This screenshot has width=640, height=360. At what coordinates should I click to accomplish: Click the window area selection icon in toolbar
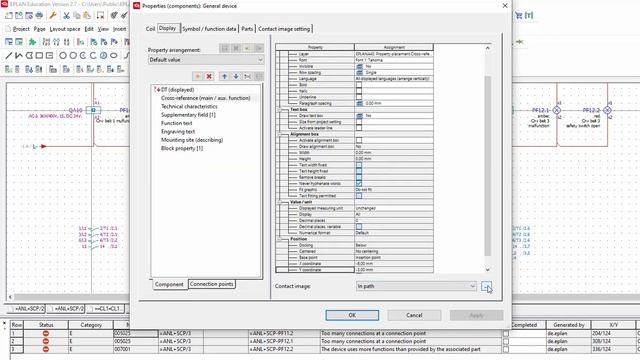coord(100,16)
